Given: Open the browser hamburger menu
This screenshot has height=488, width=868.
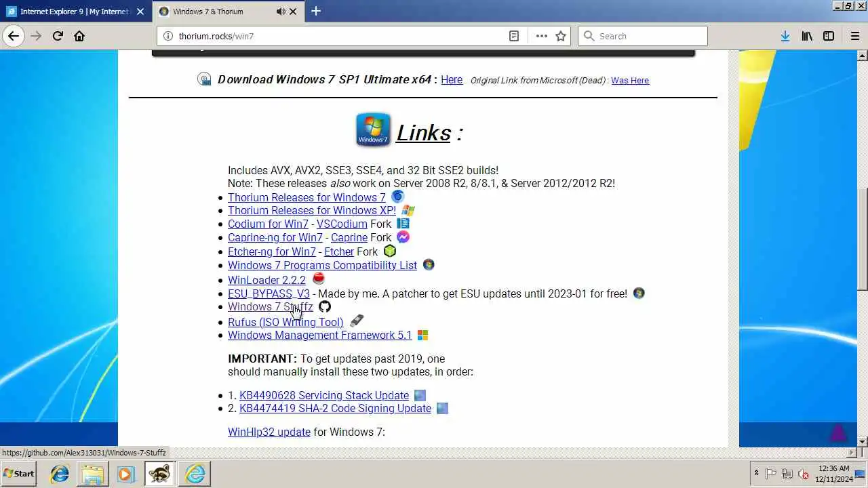Looking at the screenshot, I should [x=855, y=36].
